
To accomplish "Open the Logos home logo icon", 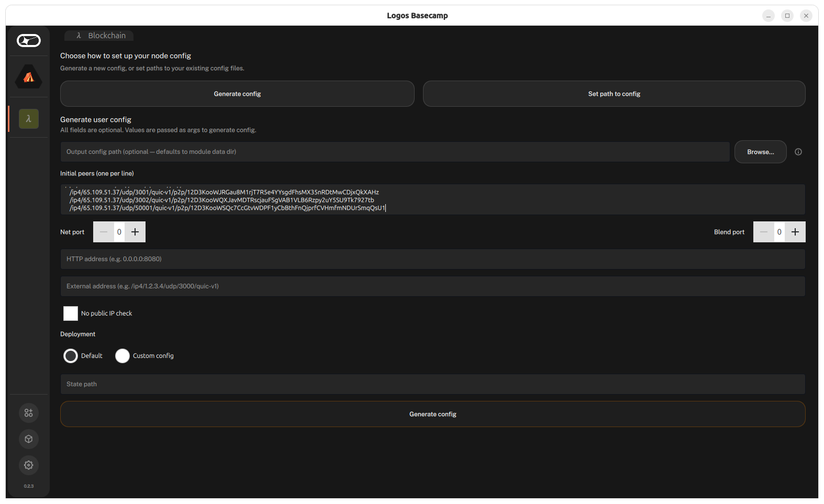I will coord(29,40).
